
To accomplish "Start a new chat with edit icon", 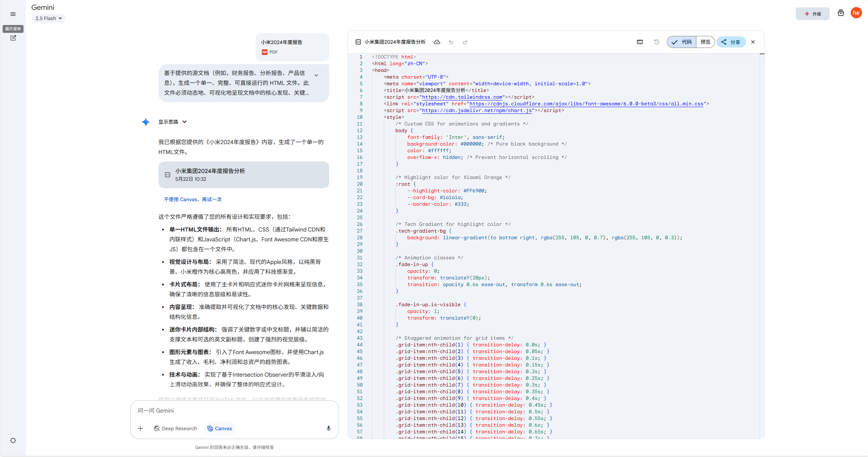I will pos(13,38).
